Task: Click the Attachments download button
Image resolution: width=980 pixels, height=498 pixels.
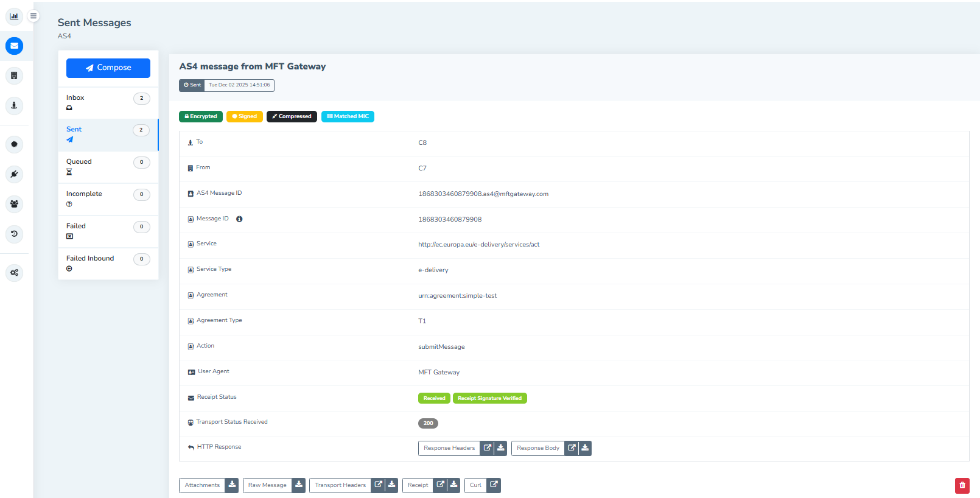Action: (232, 485)
